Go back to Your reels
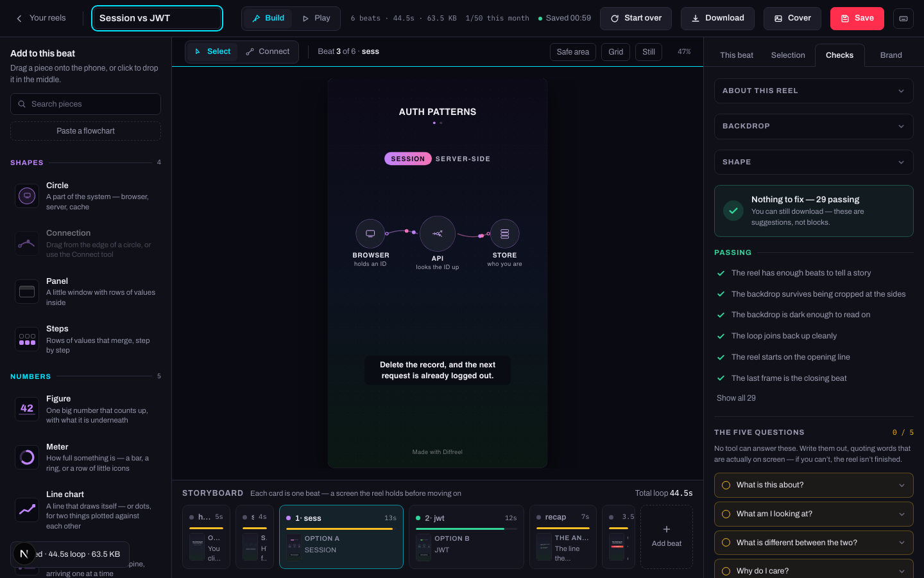 [41, 18]
